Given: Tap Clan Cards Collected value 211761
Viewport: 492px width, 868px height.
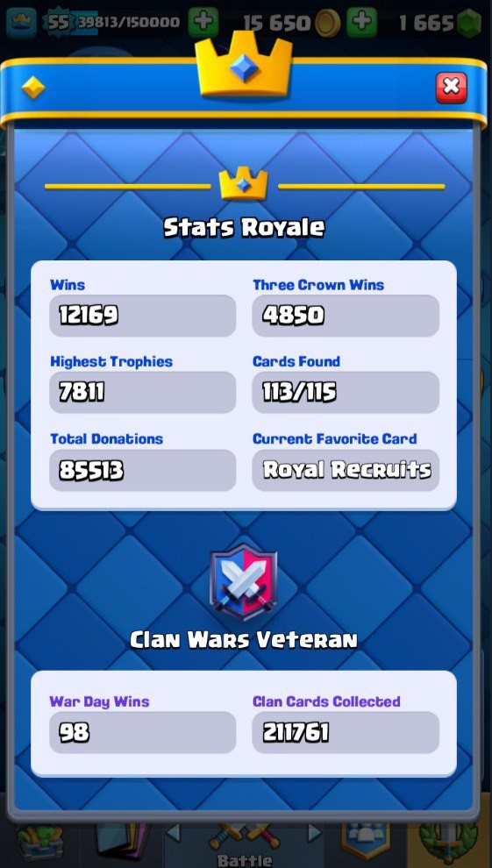Looking at the screenshot, I should (346, 732).
